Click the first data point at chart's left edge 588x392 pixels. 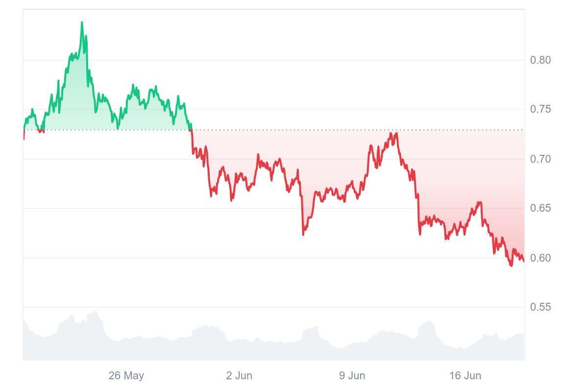(24, 139)
